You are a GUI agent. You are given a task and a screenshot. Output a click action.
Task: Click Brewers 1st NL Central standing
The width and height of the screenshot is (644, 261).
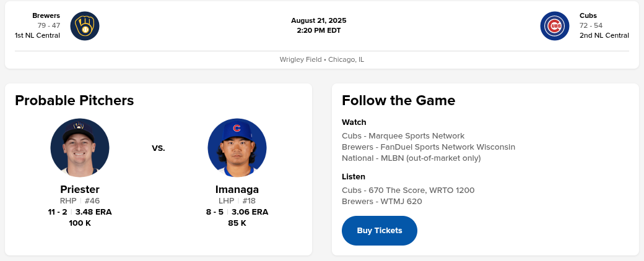38,35
